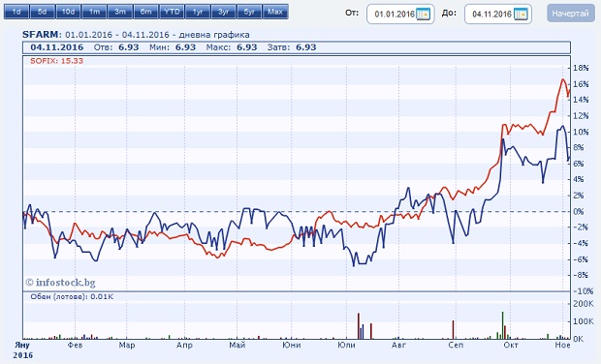Select the 5d time range button
This screenshot has width=601, height=364.
[42, 12]
